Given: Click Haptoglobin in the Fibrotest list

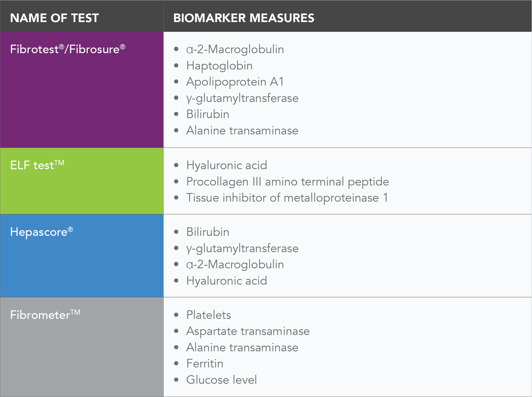Looking at the screenshot, I should point(219,66).
